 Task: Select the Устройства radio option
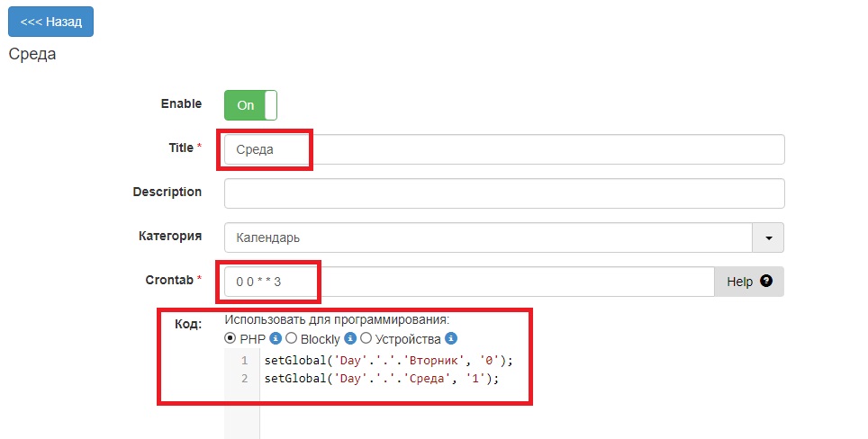366,339
